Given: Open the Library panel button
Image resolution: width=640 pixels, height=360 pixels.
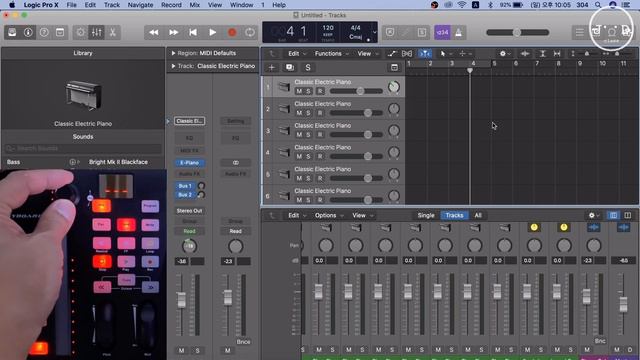Looking at the screenshot, I should tap(12, 32).
